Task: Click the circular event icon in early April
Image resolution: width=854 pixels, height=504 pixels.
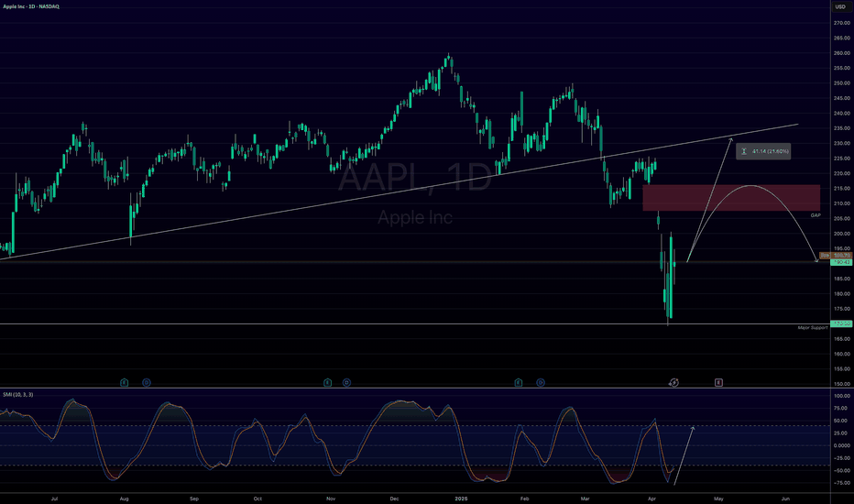Action: (673, 382)
